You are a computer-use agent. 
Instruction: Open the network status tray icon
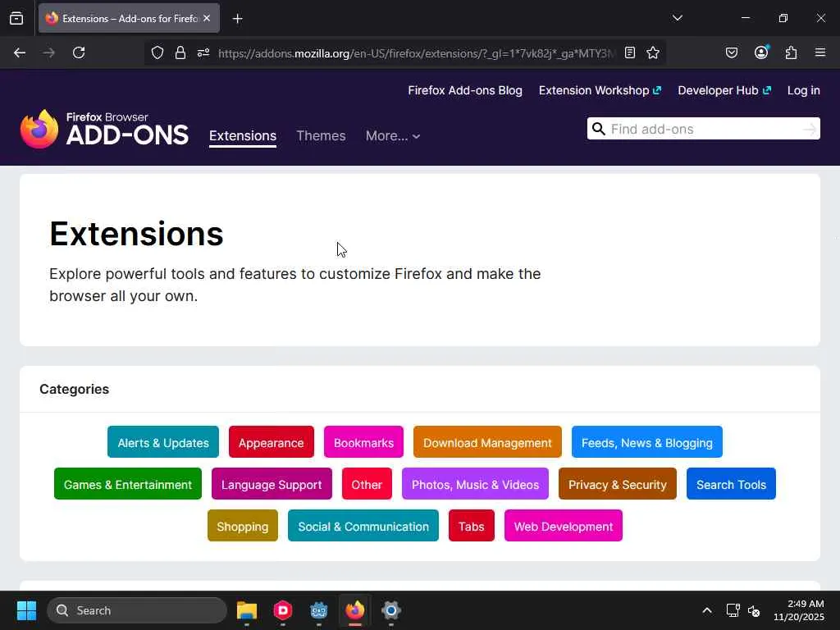733,610
